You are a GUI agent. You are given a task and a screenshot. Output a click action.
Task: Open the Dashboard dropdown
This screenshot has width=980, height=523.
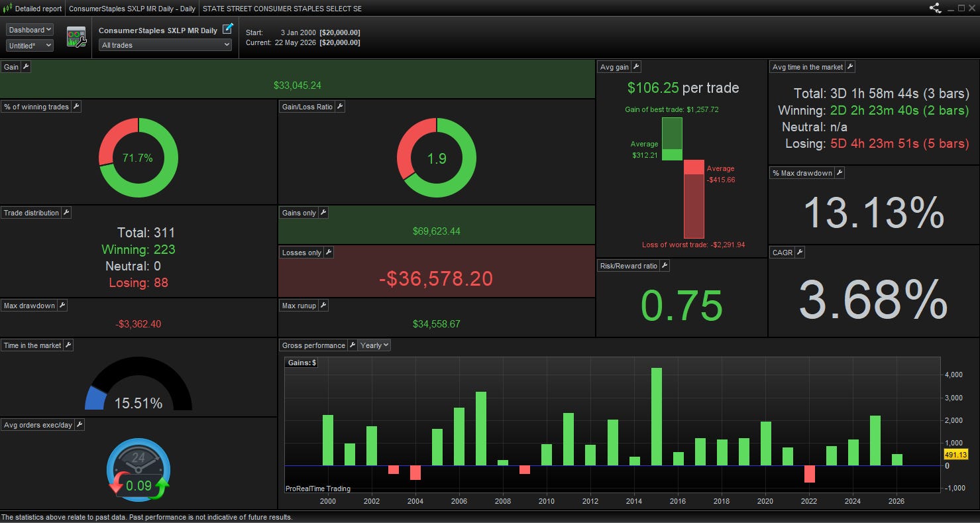[x=30, y=30]
